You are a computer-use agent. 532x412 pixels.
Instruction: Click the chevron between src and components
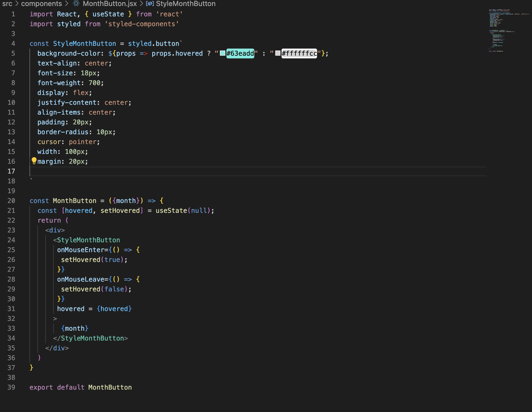click(17, 4)
